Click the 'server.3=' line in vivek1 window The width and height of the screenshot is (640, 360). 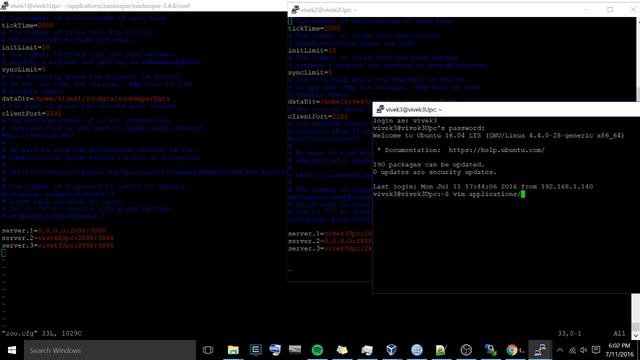click(x=58, y=245)
